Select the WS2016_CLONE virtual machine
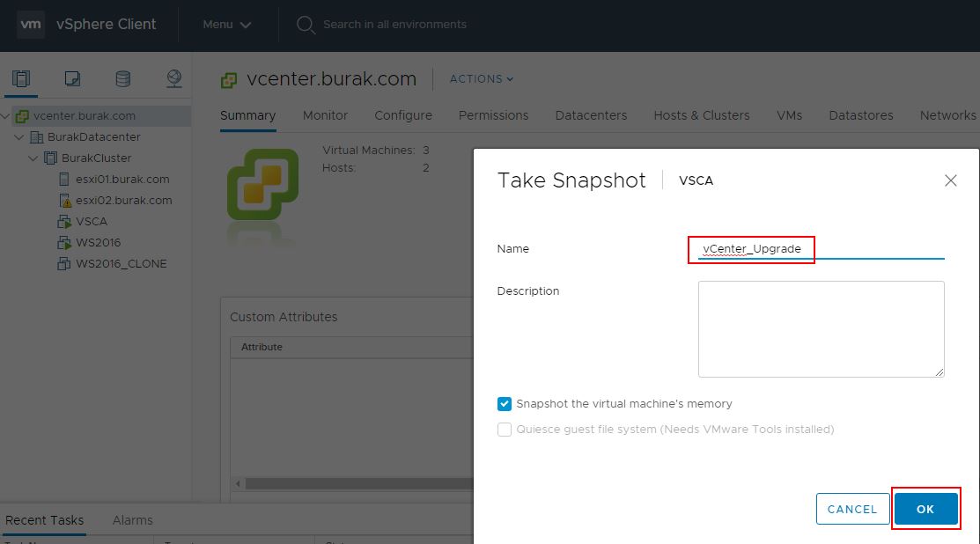This screenshot has height=544, width=980. [122, 264]
